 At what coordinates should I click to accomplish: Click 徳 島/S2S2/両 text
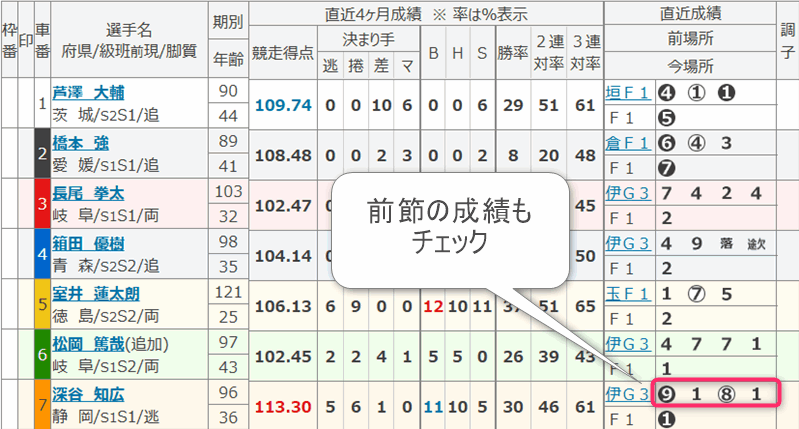105,316
